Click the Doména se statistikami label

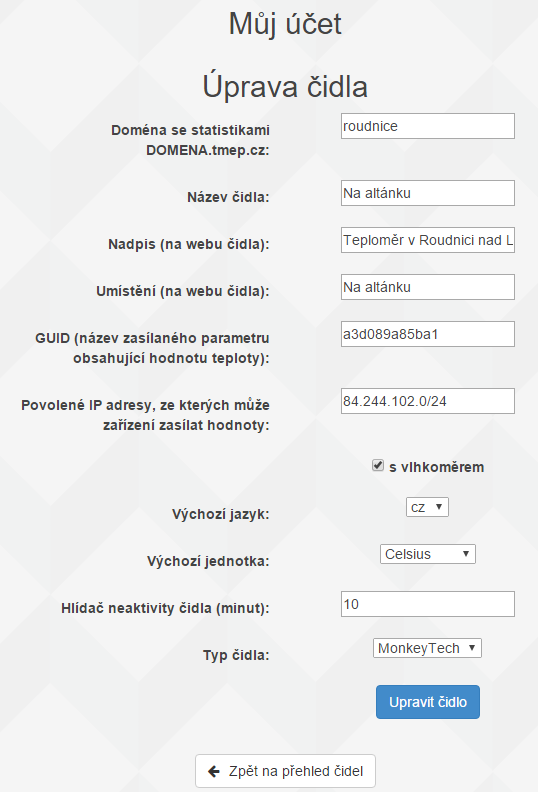point(190,140)
